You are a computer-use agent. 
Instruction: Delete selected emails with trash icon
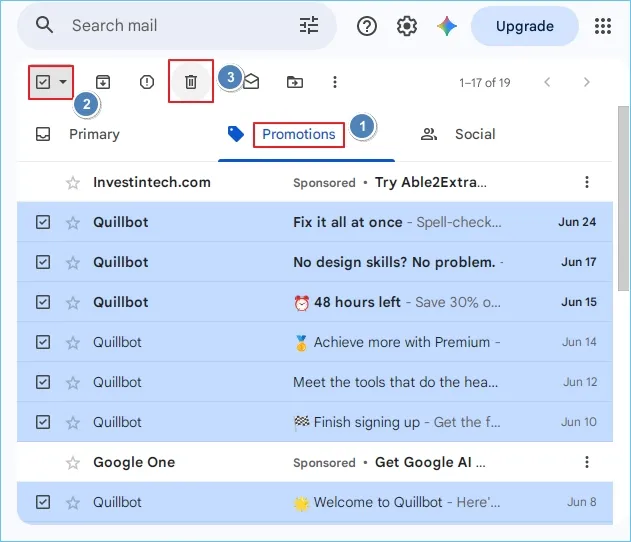pyautogui.click(x=191, y=82)
